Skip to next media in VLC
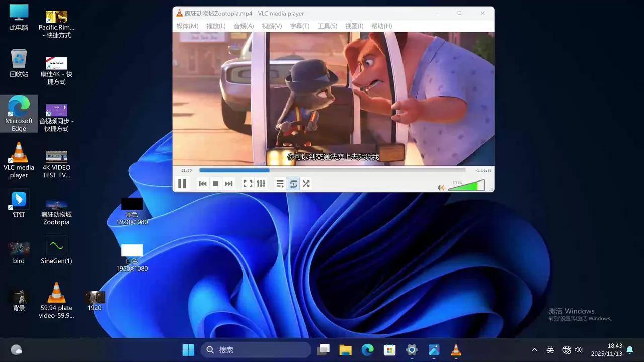This screenshot has width=644, height=362. (229, 184)
